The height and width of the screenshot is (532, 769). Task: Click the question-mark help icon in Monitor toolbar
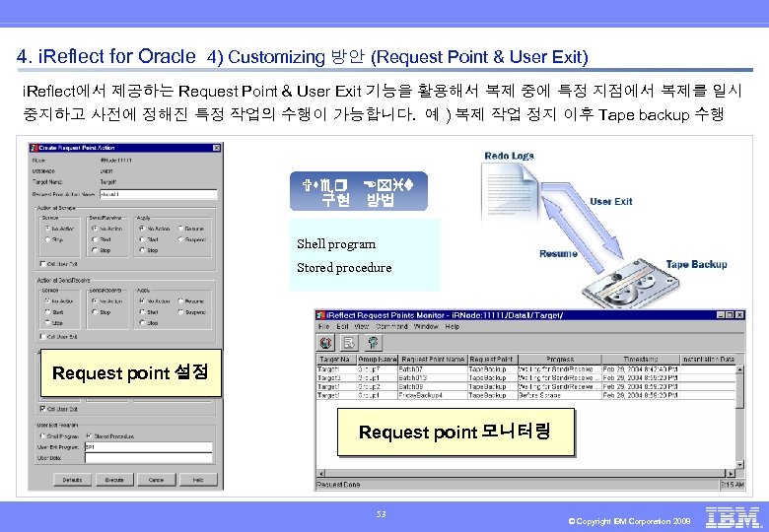[373, 343]
